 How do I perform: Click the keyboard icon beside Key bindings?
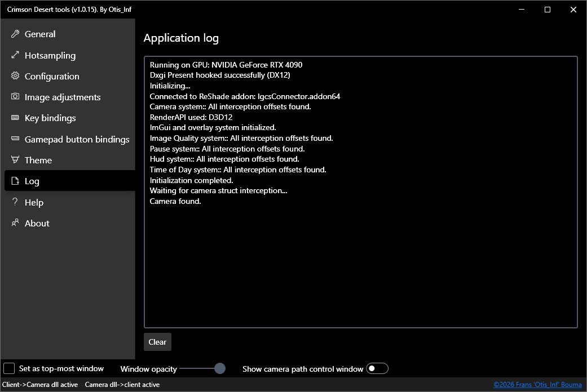(x=15, y=118)
